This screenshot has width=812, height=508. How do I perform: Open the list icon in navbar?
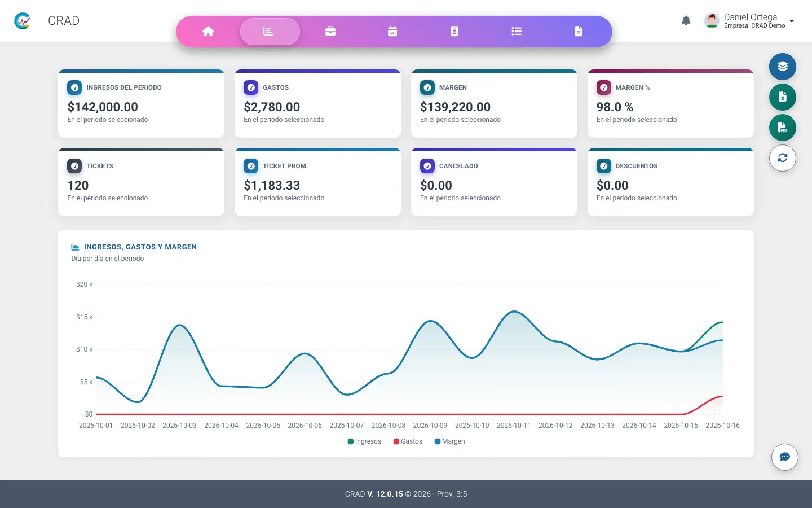click(517, 32)
